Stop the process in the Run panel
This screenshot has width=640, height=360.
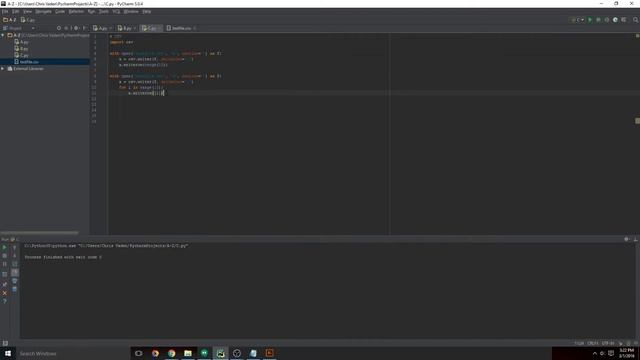click(x=4, y=256)
